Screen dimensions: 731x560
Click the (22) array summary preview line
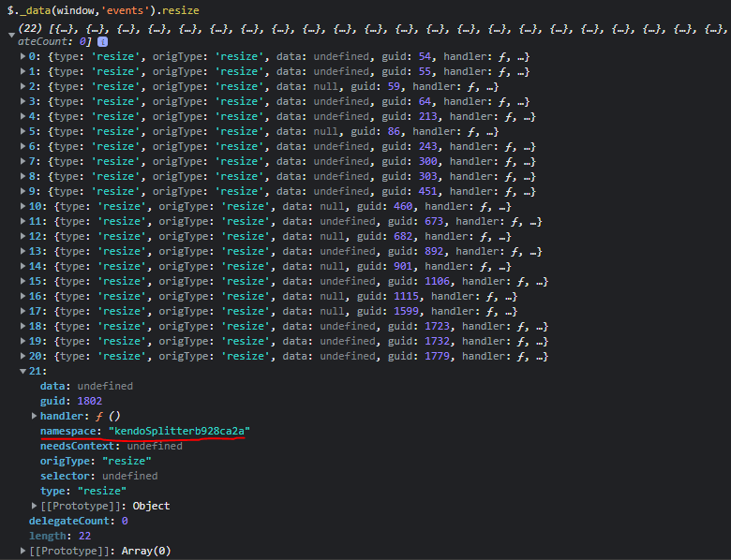click(373, 29)
